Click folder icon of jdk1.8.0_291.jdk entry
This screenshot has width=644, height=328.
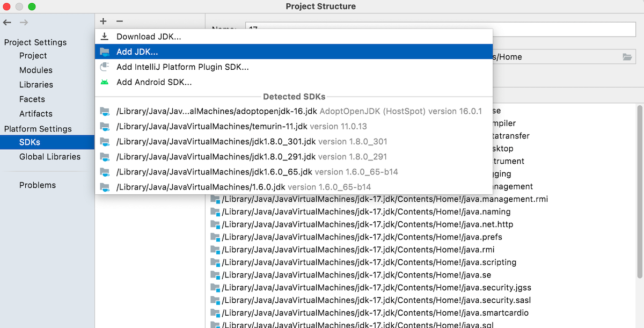click(105, 157)
